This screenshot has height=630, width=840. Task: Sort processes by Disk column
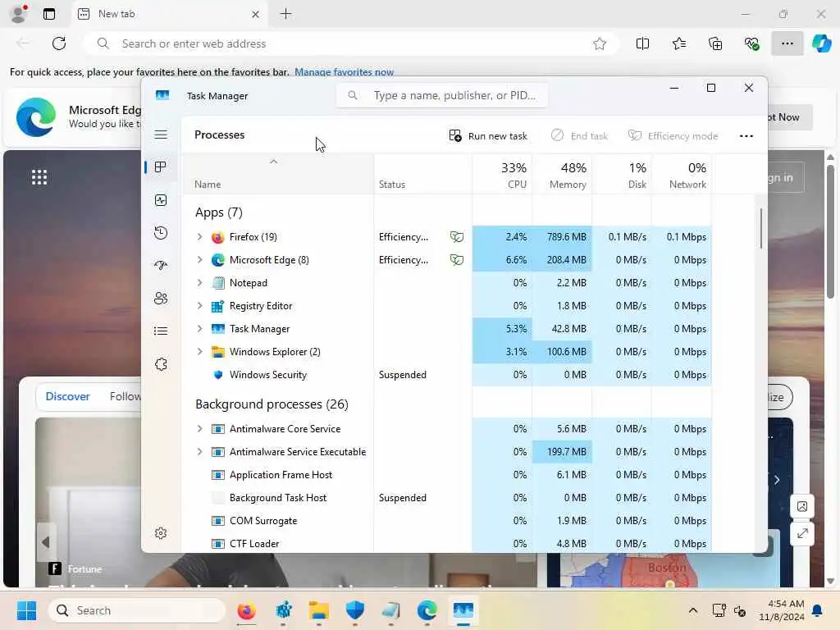click(x=622, y=175)
